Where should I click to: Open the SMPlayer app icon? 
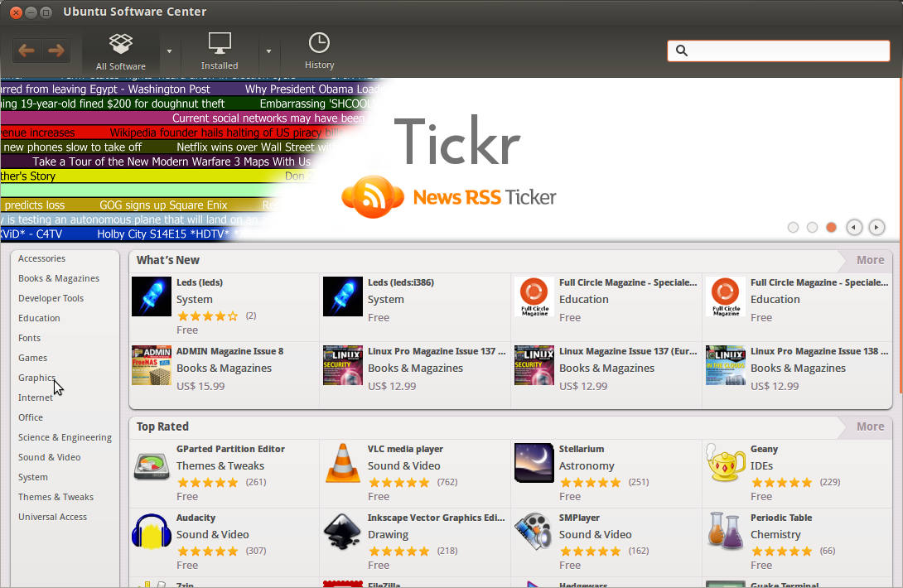point(534,532)
